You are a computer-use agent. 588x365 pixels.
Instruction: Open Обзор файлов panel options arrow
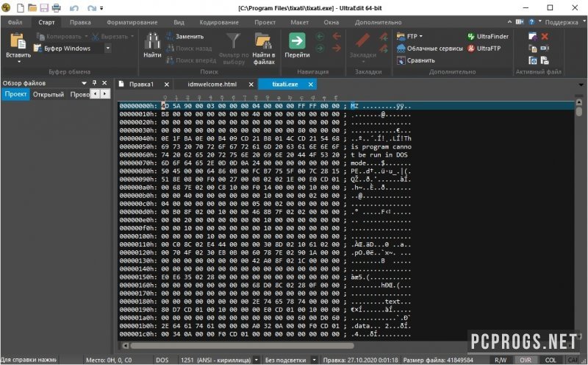pos(84,83)
